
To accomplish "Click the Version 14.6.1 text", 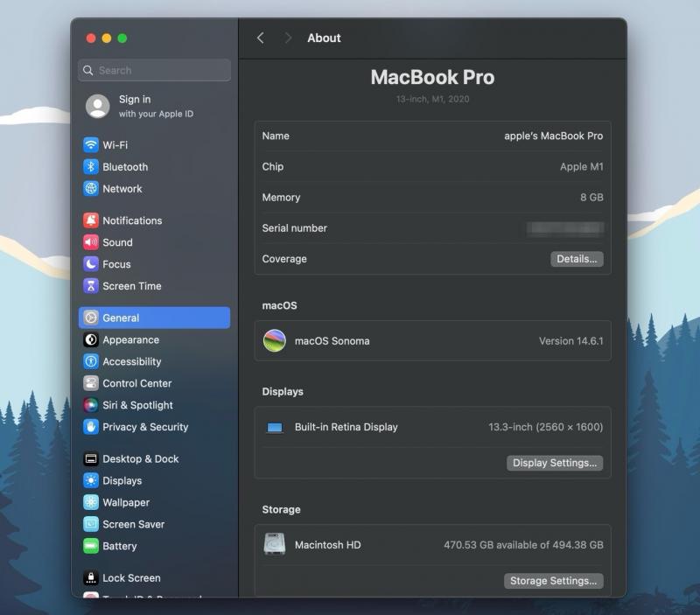I will coord(571,341).
